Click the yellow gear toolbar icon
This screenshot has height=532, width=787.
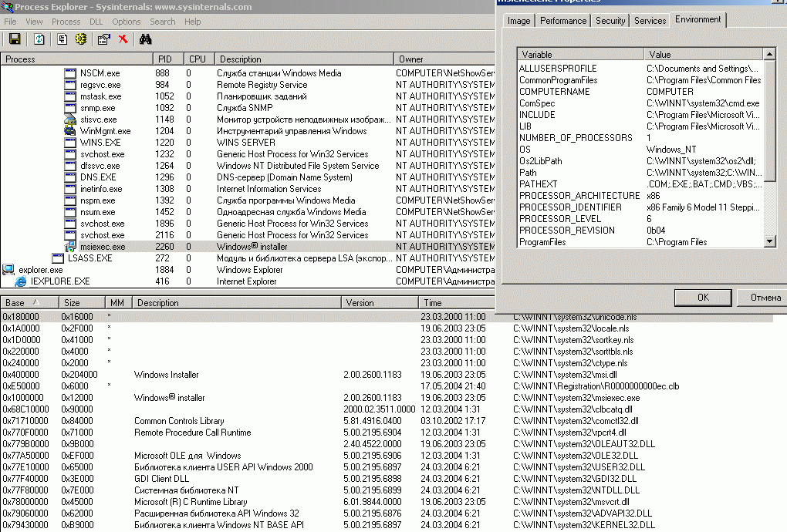(80, 39)
